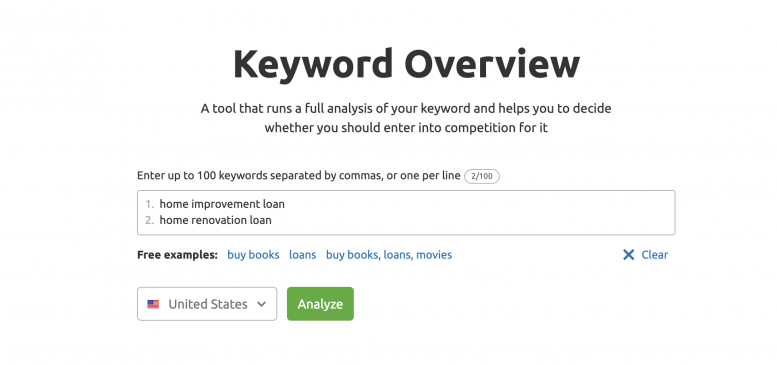This screenshot has width=777, height=365.
Task: Expand the country dropdown chevron arrow
Action: (262, 304)
